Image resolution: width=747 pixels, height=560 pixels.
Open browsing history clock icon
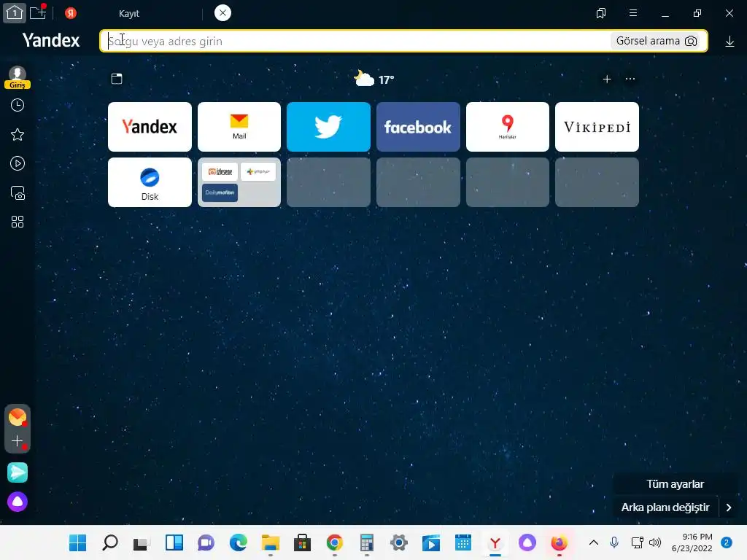(18, 105)
